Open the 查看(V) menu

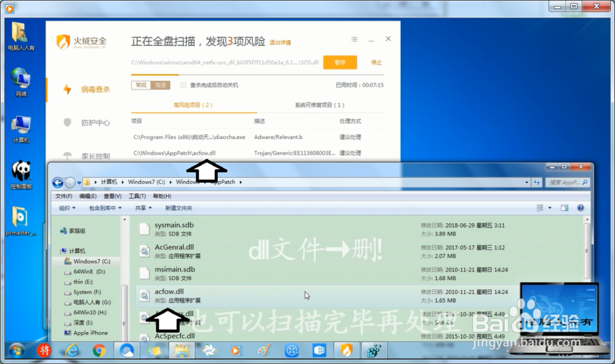pos(113,196)
